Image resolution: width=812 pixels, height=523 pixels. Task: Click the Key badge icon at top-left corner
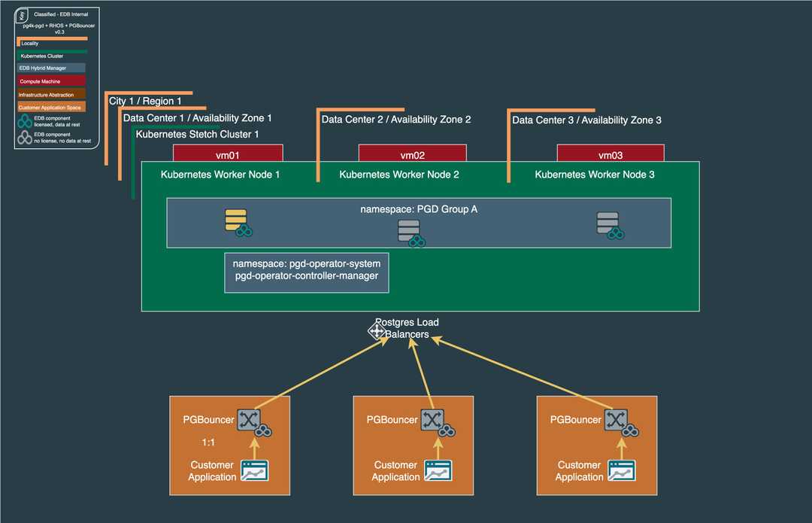click(x=21, y=14)
